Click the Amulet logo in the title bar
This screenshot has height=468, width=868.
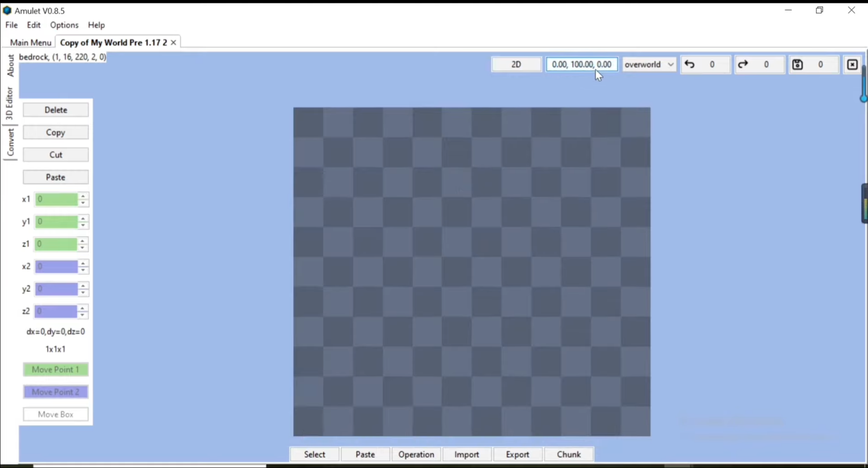pos(7,10)
